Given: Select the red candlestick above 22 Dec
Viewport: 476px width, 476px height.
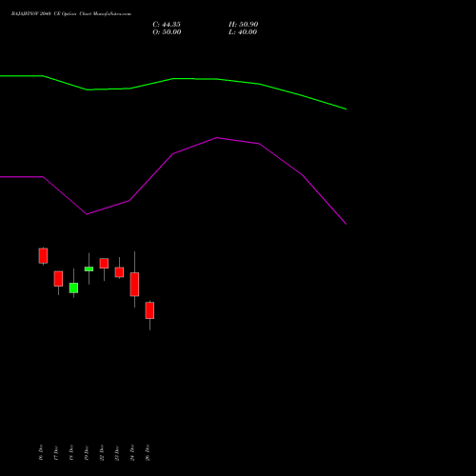Looking at the screenshot, I should (x=104, y=264).
